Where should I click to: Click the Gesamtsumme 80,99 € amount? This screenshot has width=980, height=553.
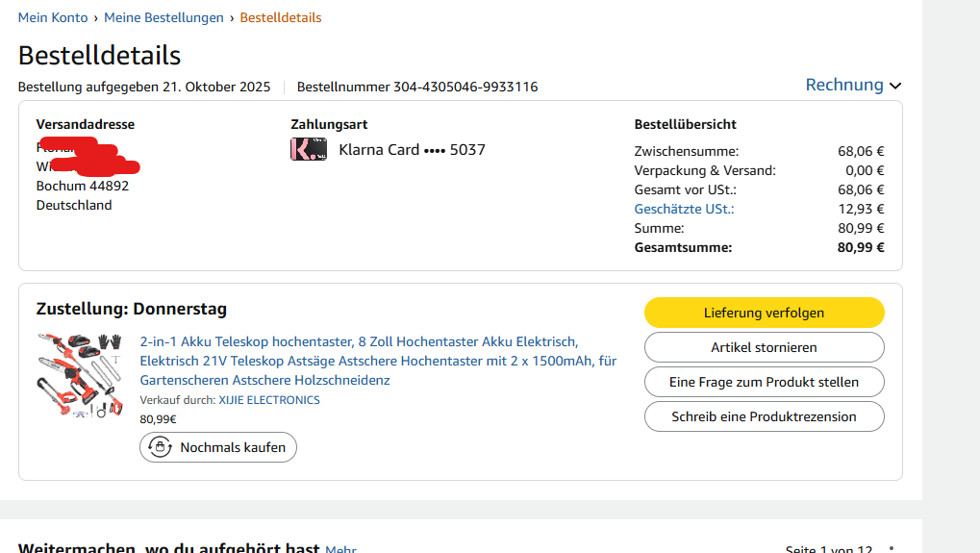coord(861,247)
